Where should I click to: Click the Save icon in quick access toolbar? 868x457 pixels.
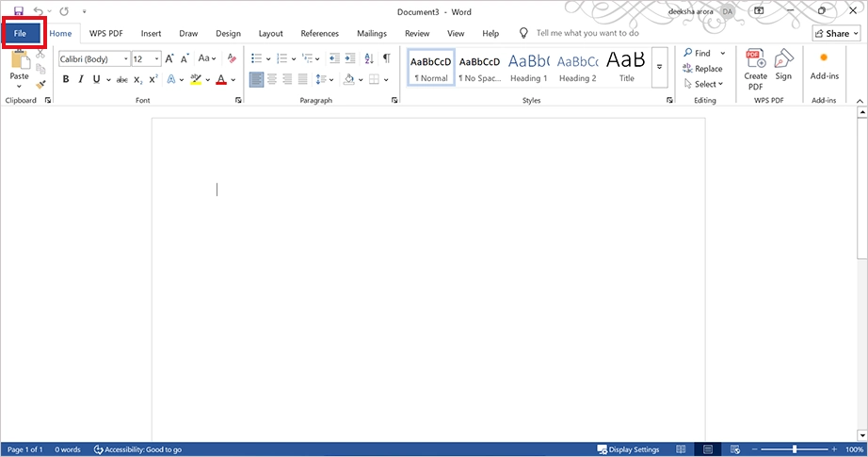point(18,11)
